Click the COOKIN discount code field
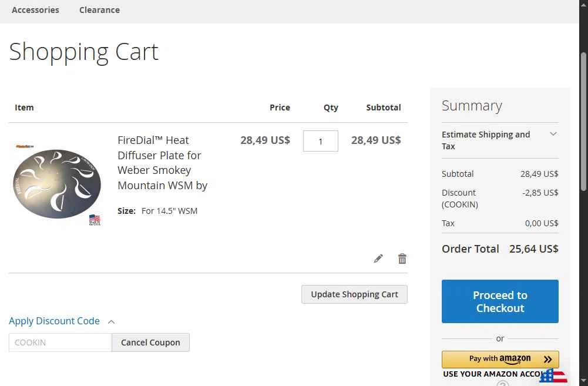 click(61, 343)
